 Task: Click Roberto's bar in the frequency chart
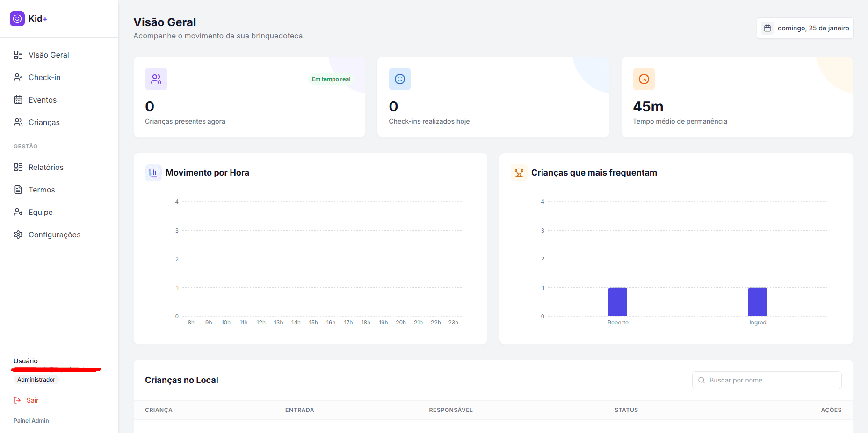point(617,302)
